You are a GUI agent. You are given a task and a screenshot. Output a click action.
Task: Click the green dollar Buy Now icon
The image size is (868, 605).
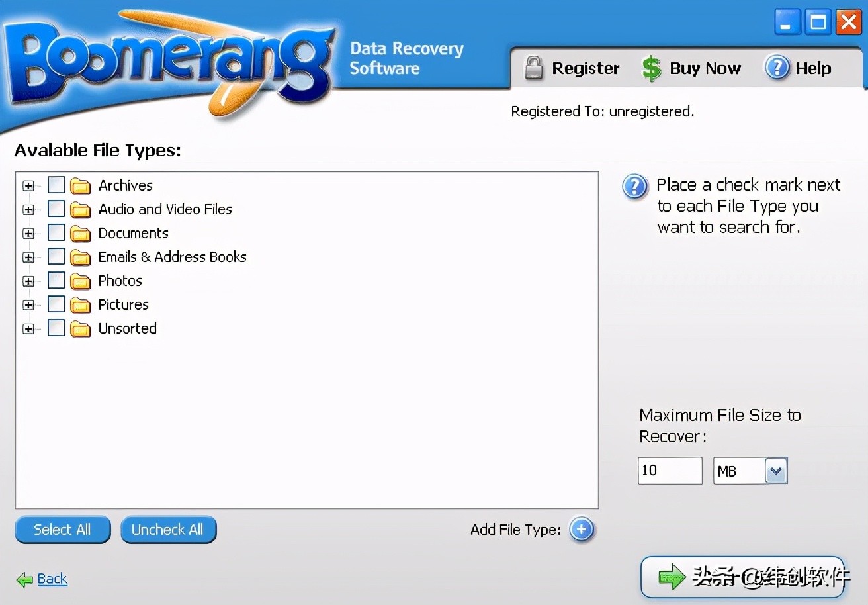652,68
